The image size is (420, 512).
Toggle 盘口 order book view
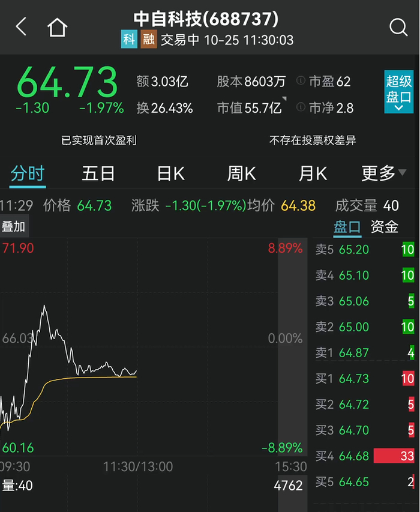pyautogui.click(x=347, y=227)
